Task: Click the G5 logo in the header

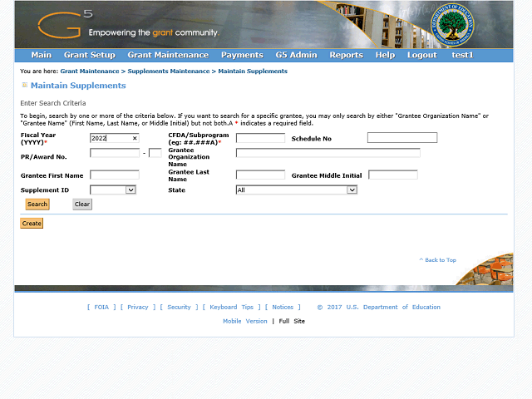Action: coord(65,24)
